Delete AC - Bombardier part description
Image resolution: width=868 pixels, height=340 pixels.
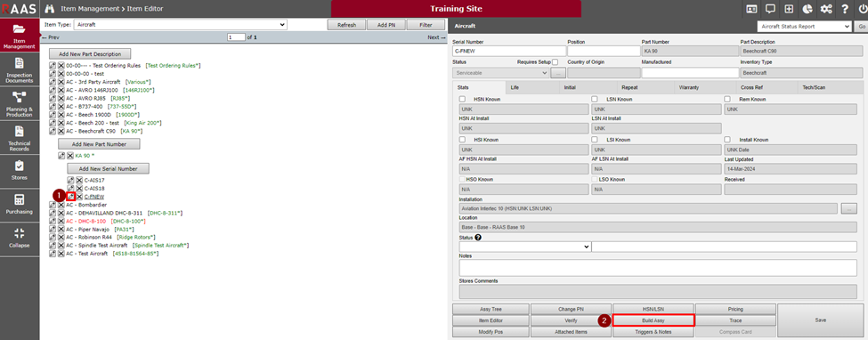61,205
